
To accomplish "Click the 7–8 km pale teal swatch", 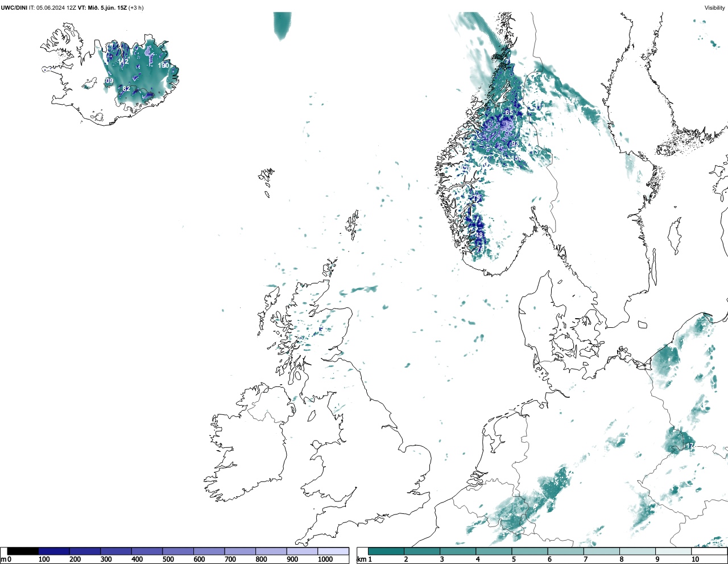I will pos(601,551).
